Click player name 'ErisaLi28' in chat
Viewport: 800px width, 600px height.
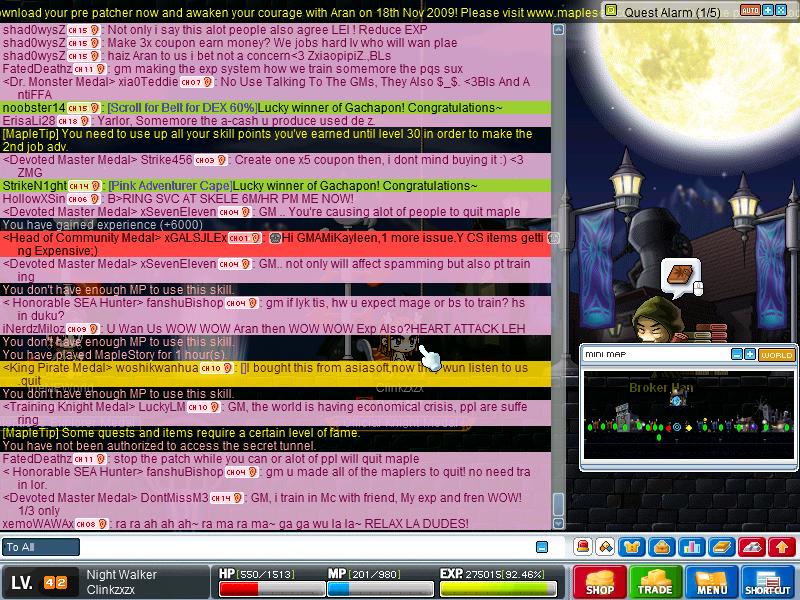click(x=29, y=121)
